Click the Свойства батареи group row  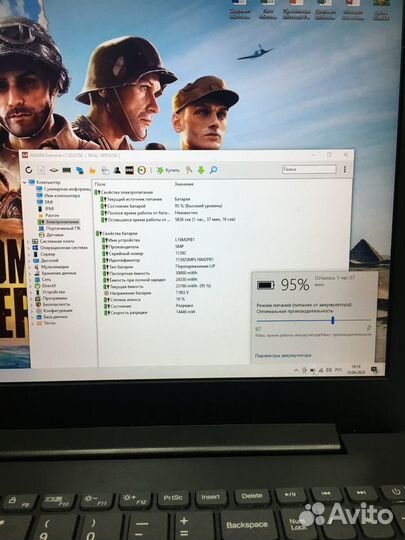pos(116,233)
